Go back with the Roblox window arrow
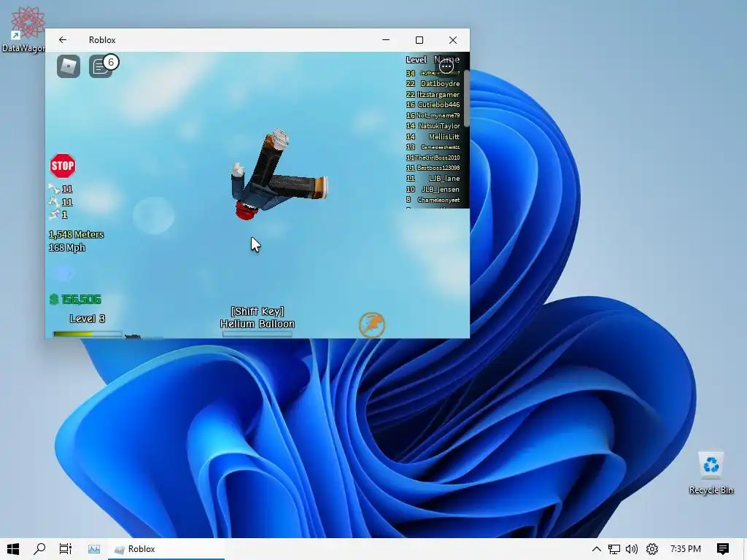 (63, 40)
